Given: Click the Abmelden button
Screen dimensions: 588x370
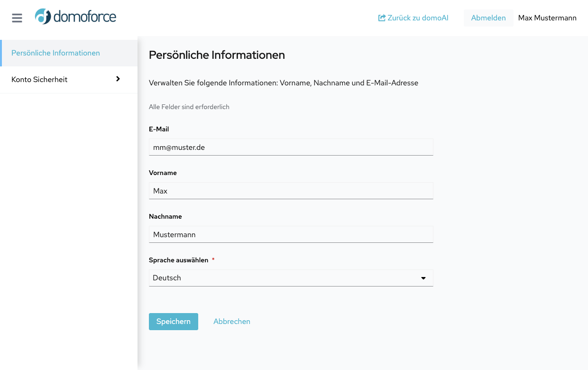Looking at the screenshot, I should click(488, 18).
